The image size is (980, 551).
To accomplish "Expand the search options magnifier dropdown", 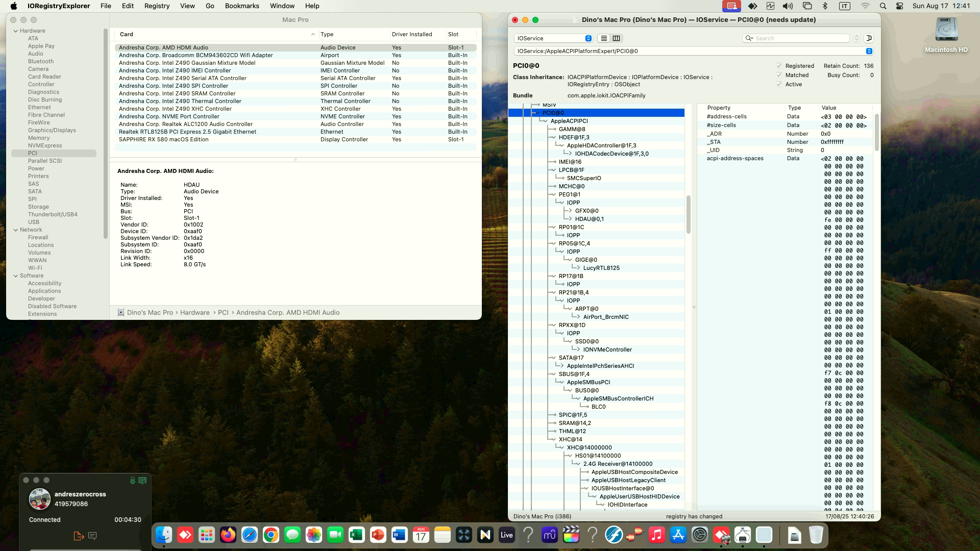I will 749,38.
